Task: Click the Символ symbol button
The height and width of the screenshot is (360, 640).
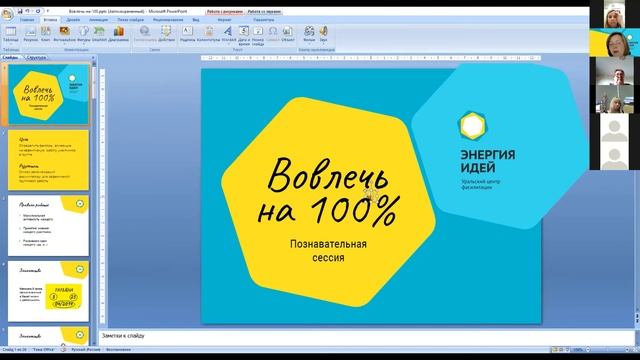Action: tap(273, 34)
